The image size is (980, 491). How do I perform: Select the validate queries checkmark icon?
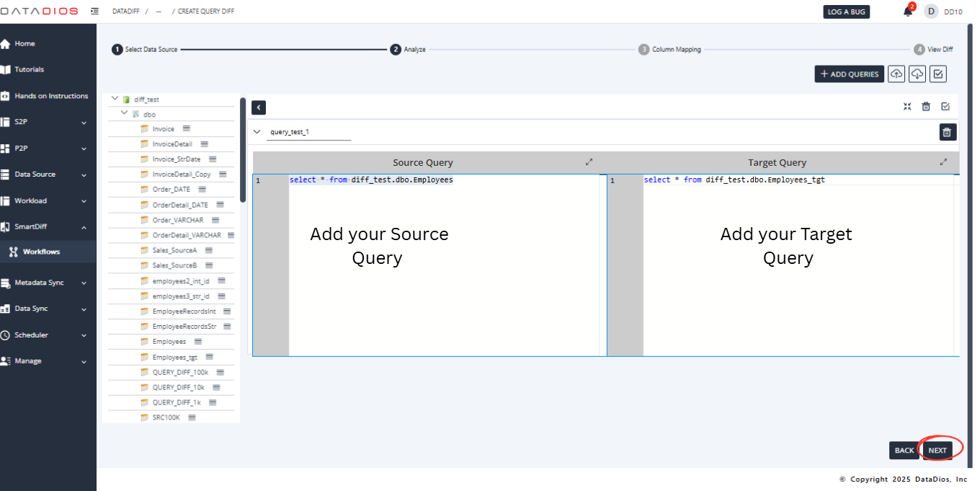[937, 74]
